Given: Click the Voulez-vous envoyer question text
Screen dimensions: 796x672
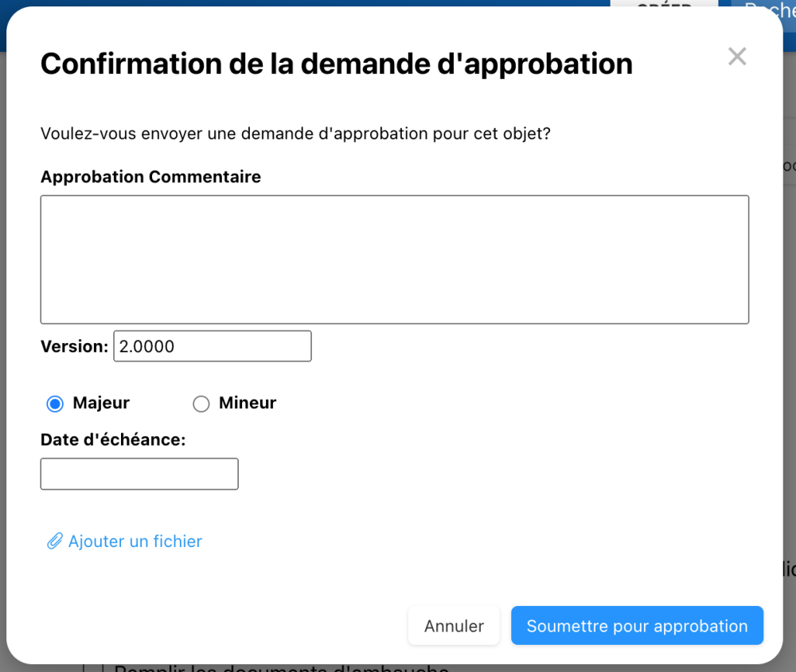Looking at the screenshot, I should pos(295,133).
